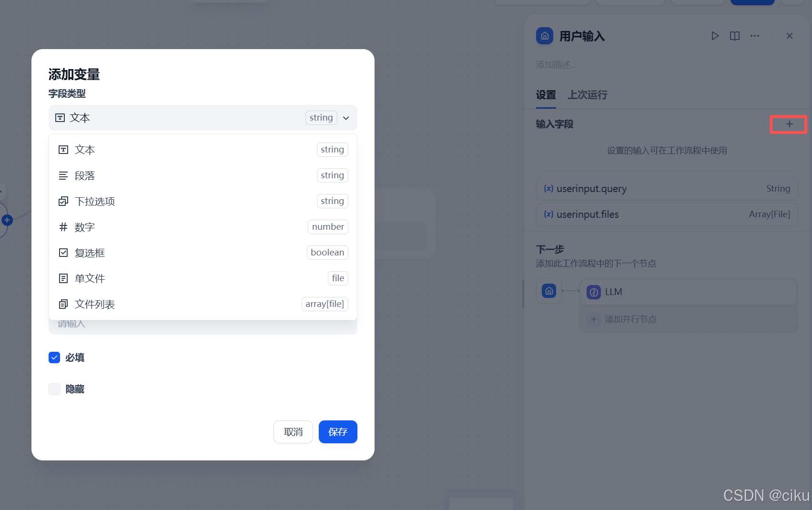Viewport: 812px width, 510px height.
Task: Select 数字 number option from the list
Action: click(x=203, y=227)
